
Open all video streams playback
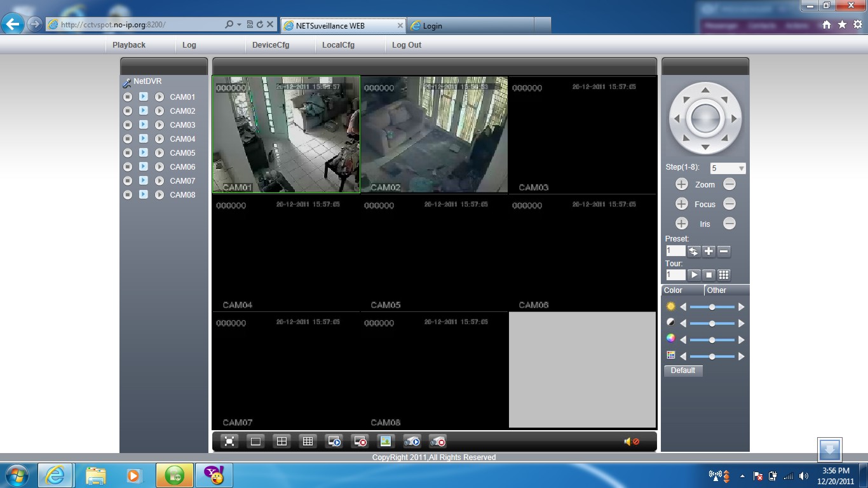[334, 441]
